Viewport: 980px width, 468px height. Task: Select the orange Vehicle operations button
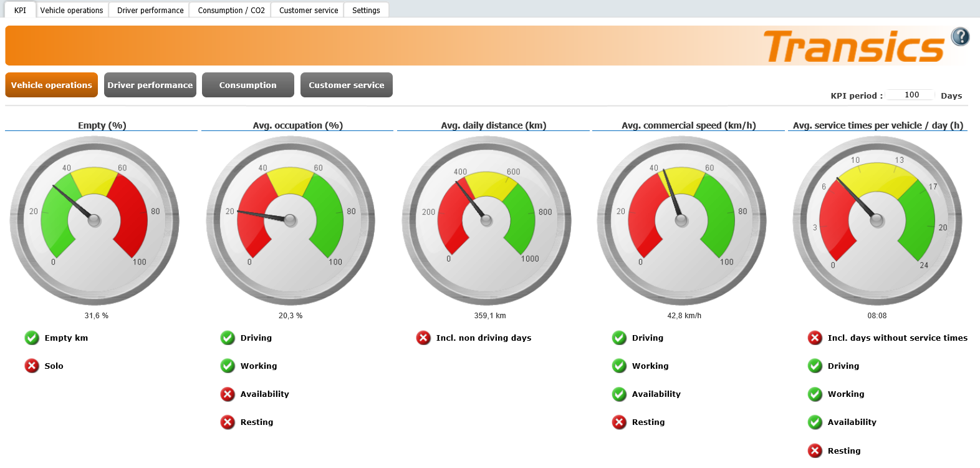(52, 85)
